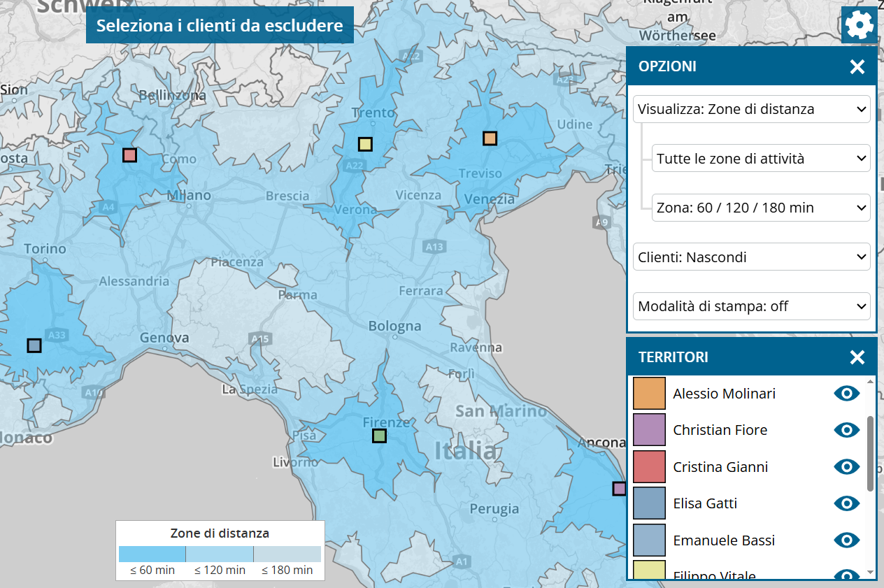This screenshot has height=588, width=884.
Task: Click the purple map marker near Ancona
Action: point(619,489)
